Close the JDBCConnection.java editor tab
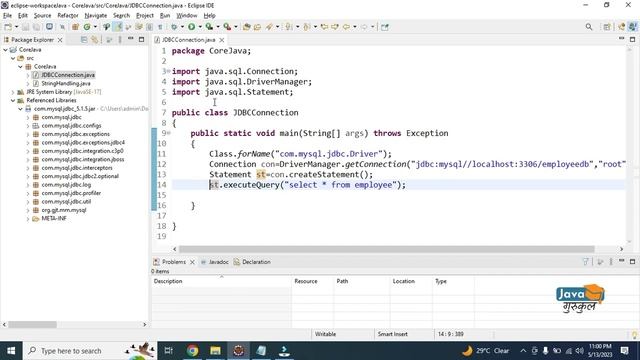The width and height of the screenshot is (640, 360). 222,40
